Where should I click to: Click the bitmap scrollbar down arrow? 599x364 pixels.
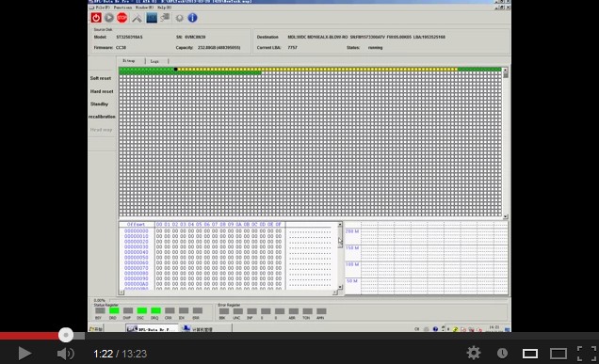click(x=506, y=216)
